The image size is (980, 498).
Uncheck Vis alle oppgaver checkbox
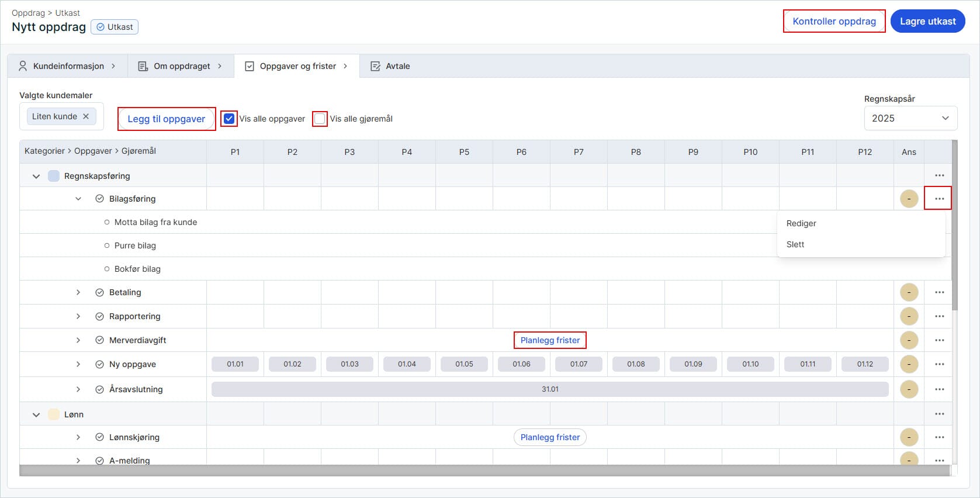click(x=229, y=119)
